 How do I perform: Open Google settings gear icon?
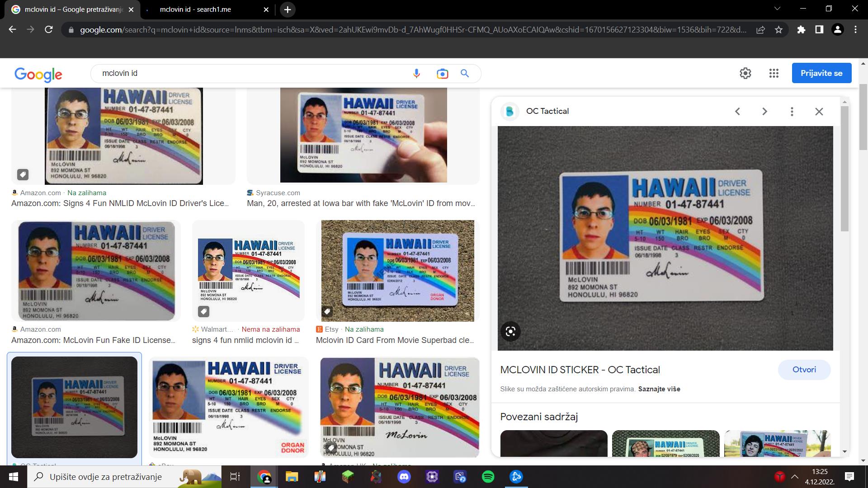(745, 73)
